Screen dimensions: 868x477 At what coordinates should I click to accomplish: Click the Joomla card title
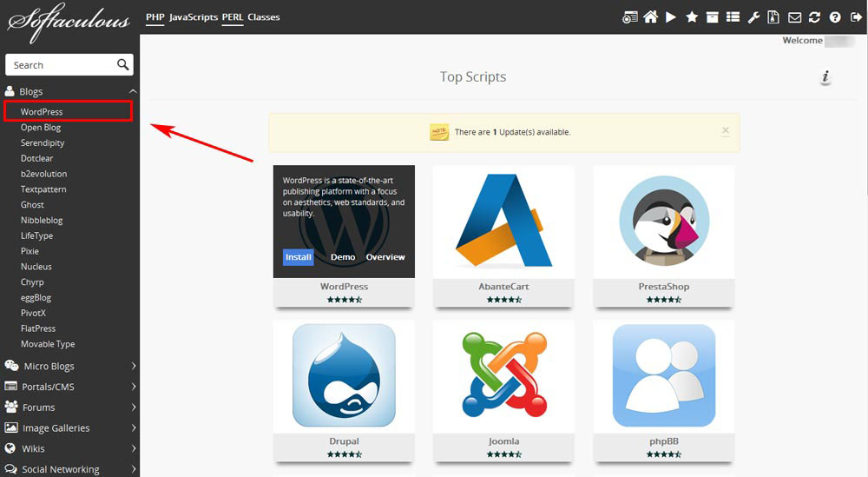point(503,441)
